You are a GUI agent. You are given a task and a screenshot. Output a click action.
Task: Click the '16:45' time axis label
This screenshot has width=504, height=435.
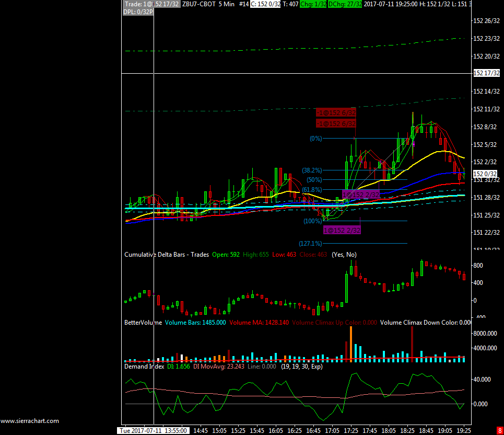(x=313, y=430)
